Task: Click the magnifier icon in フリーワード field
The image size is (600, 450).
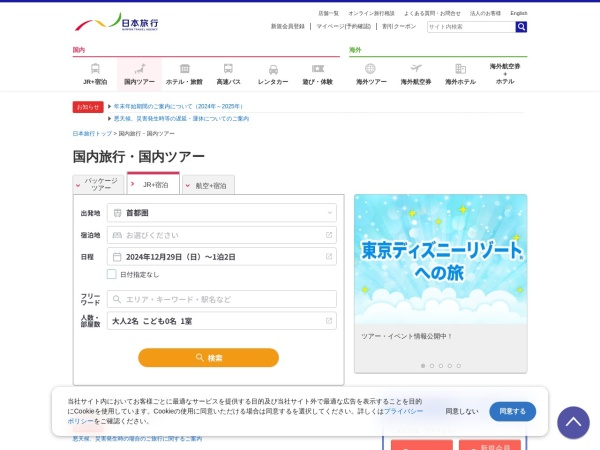Action: point(117,299)
